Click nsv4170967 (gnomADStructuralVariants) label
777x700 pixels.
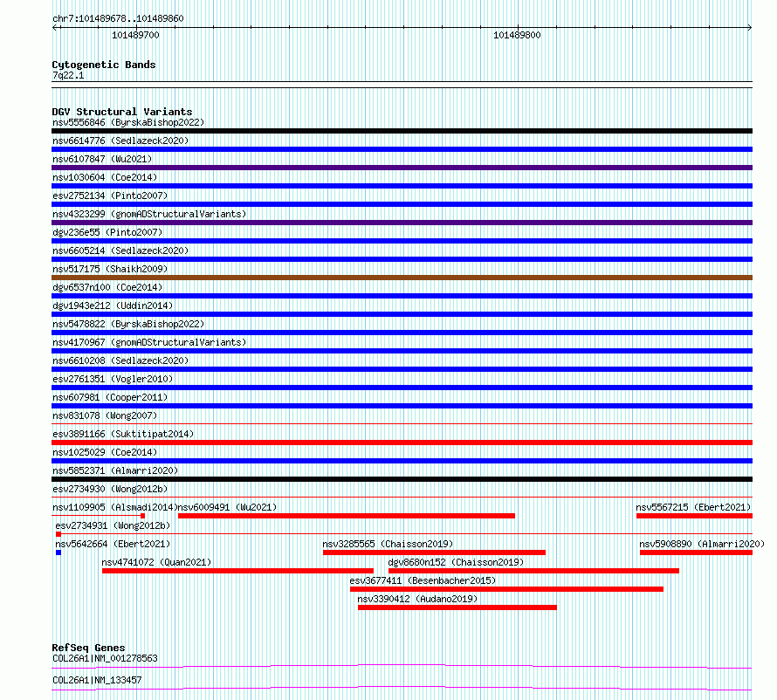pyautogui.click(x=149, y=342)
